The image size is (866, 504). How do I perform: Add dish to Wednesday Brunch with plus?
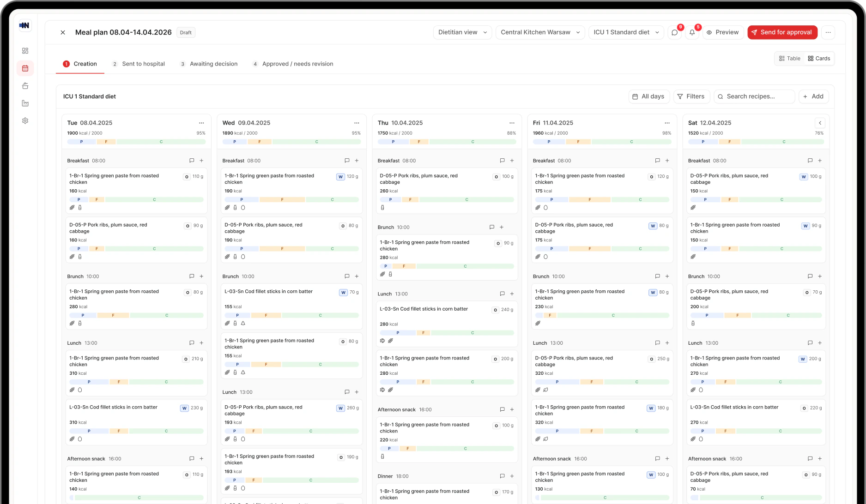coord(357,276)
